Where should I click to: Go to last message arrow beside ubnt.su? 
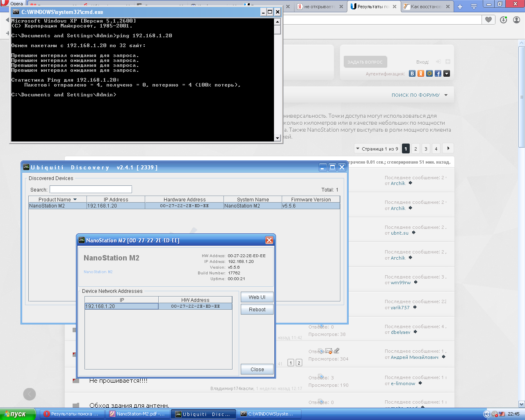coord(414,233)
